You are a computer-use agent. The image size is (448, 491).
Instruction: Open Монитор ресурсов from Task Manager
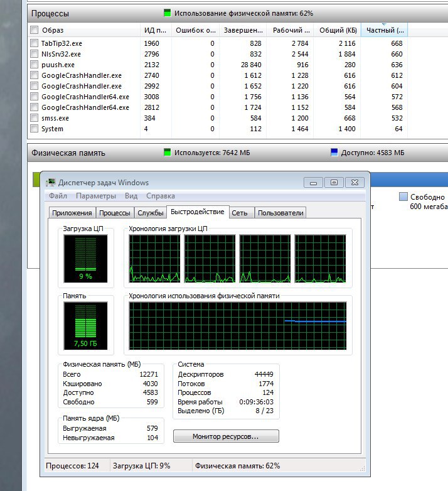pos(226,436)
